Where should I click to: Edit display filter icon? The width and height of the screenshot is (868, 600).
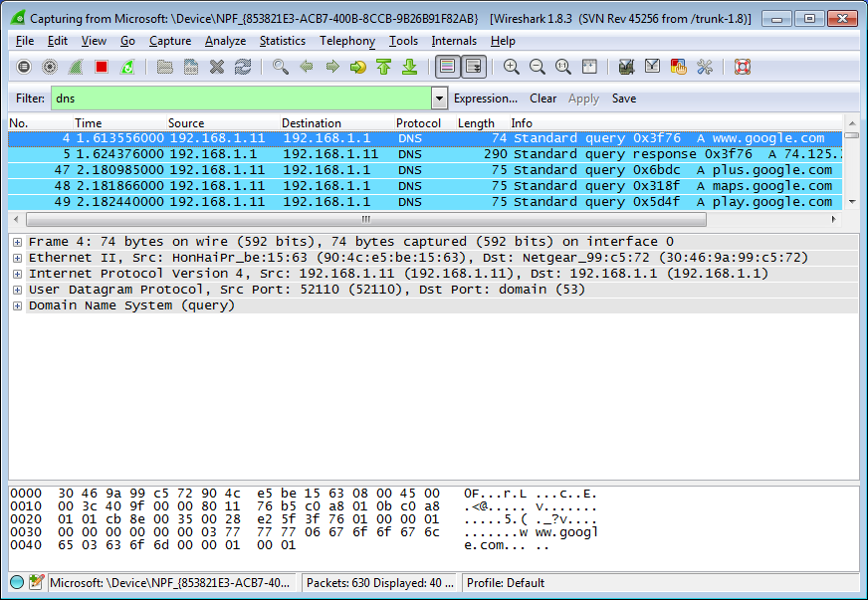(652, 67)
